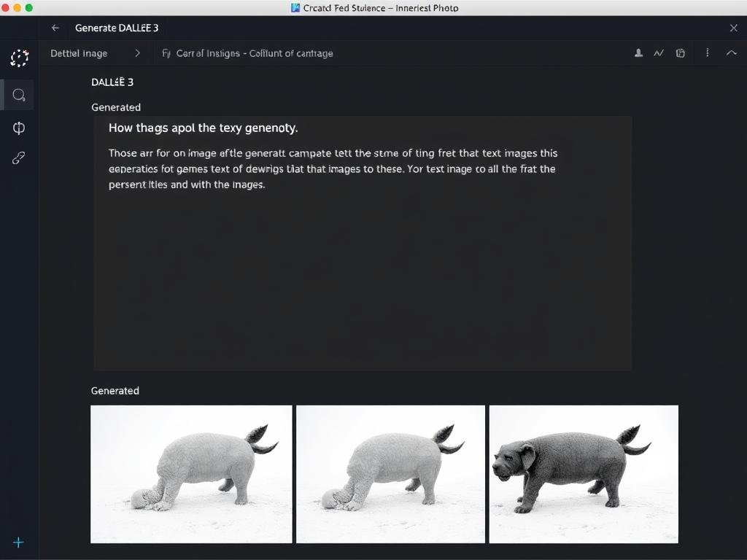This screenshot has width=747, height=560.
Task: Click the green traffic light button
Action: (29, 8)
